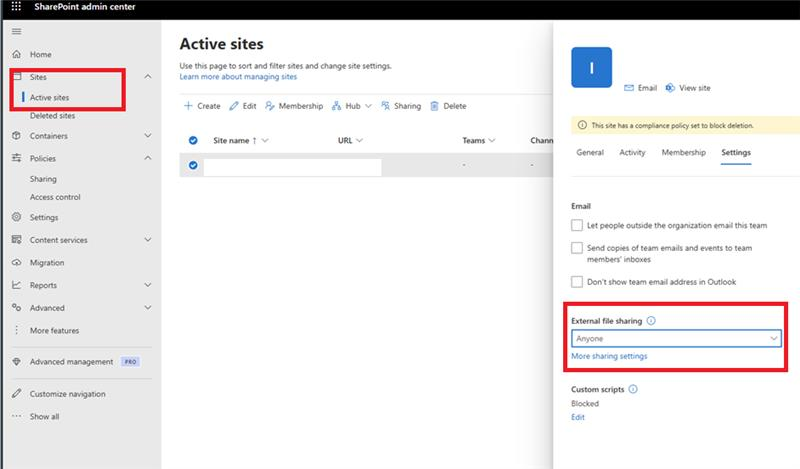This screenshot has height=469, width=800.
Task: Click the Sharing icon in toolbar
Action: 385,106
